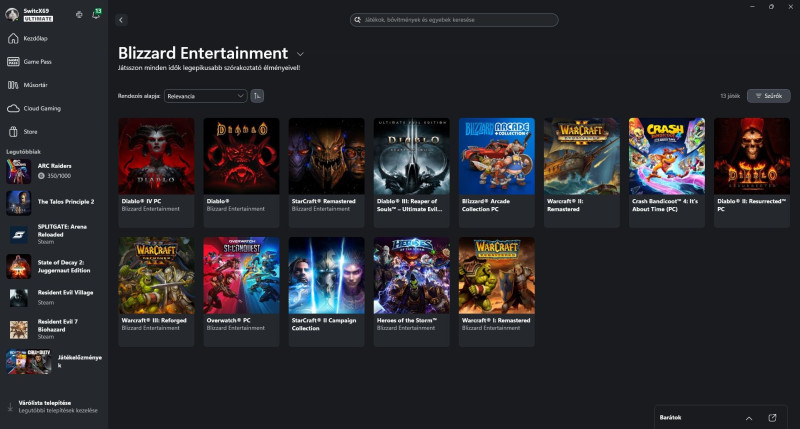
Task: Click the printer-like icon next to profile
Action: [79, 15]
